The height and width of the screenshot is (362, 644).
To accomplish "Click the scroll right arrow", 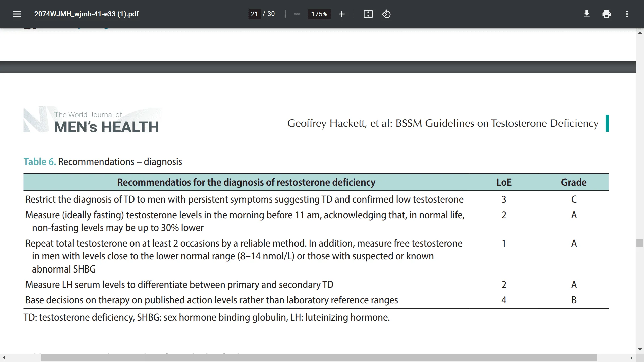I will (x=631, y=358).
